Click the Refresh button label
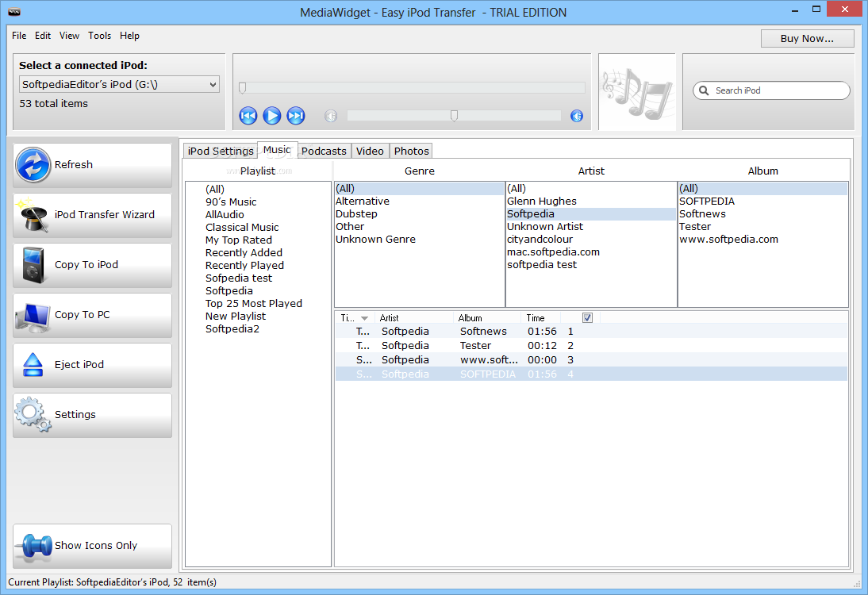The image size is (868, 595). [74, 165]
